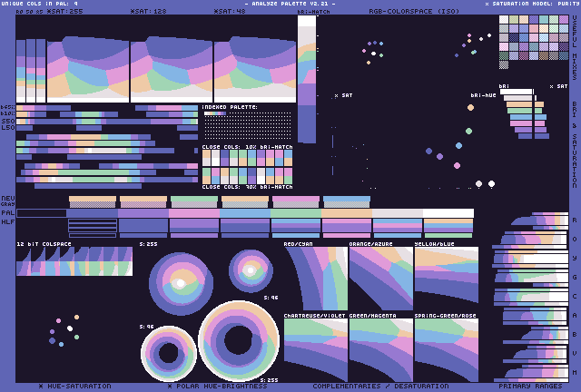Click the Indexed Palette dotted grid
The image size is (581, 392).
click(x=247, y=125)
